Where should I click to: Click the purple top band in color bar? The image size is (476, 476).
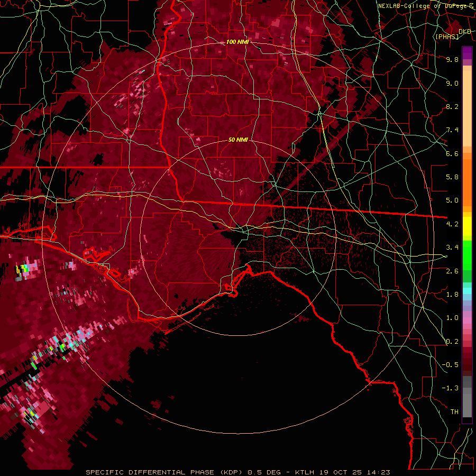click(x=467, y=53)
